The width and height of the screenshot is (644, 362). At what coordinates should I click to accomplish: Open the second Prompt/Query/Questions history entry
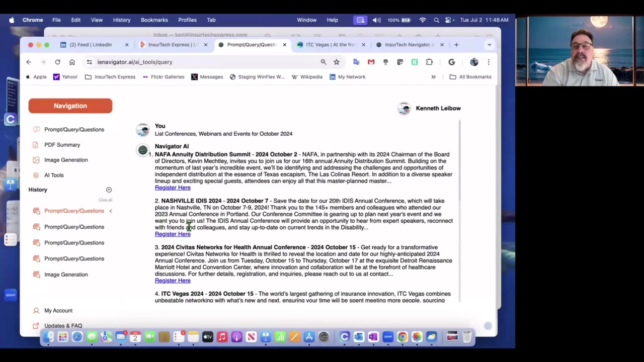pos(74,227)
